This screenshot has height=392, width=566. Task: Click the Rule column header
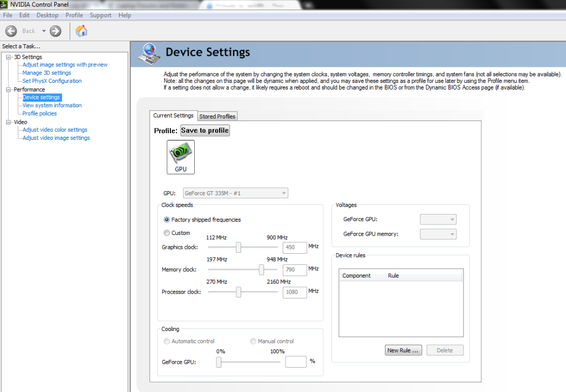424,275
